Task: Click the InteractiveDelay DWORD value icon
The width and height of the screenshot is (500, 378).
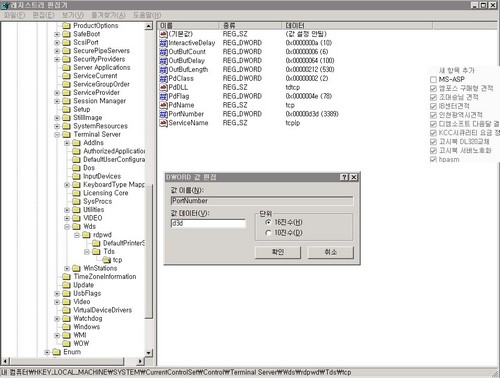Action: 163,43
